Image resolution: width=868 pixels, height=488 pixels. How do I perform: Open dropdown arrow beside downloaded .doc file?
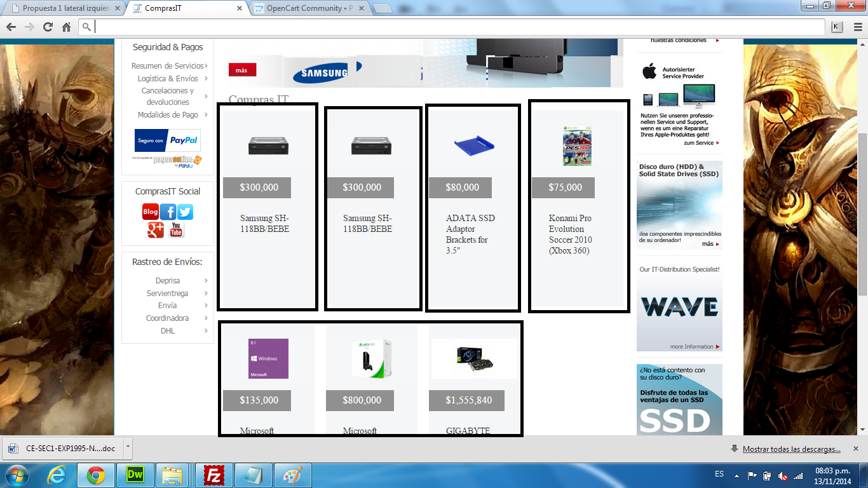(x=128, y=447)
